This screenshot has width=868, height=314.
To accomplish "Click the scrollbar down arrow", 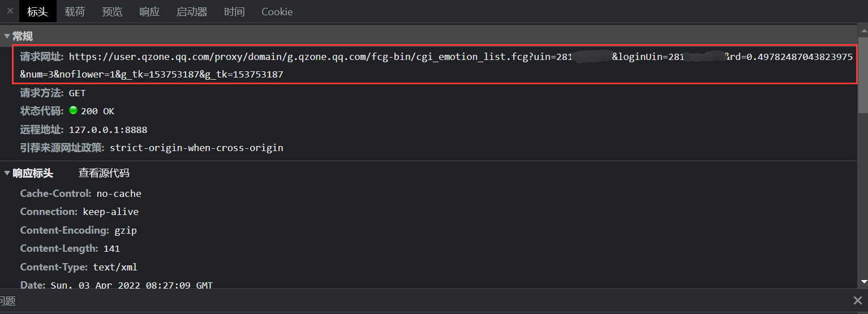I will click(863, 281).
